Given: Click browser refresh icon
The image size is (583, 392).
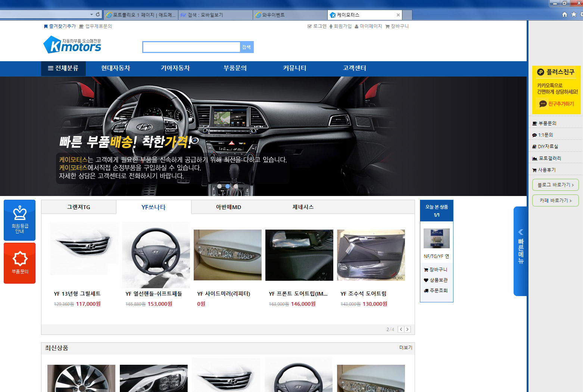Looking at the screenshot, I should tap(98, 14).
